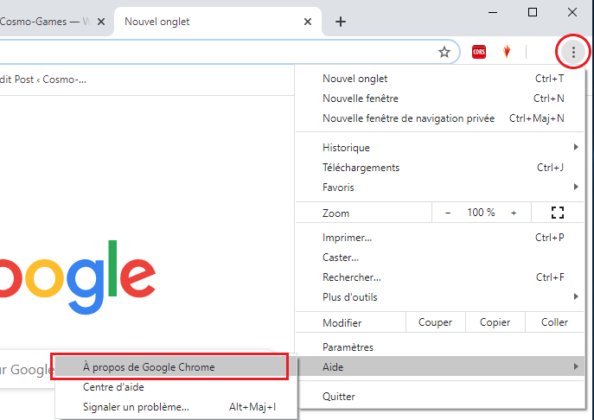This screenshot has width=594, height=420.
Task: Expand the Favoris submenu
Action: point(441,187)
